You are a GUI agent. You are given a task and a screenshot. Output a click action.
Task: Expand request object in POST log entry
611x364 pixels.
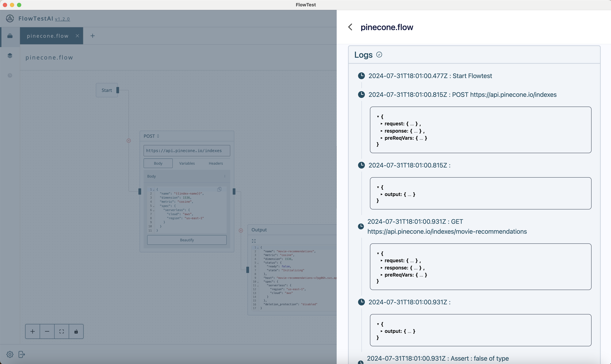tap(382, 124)
